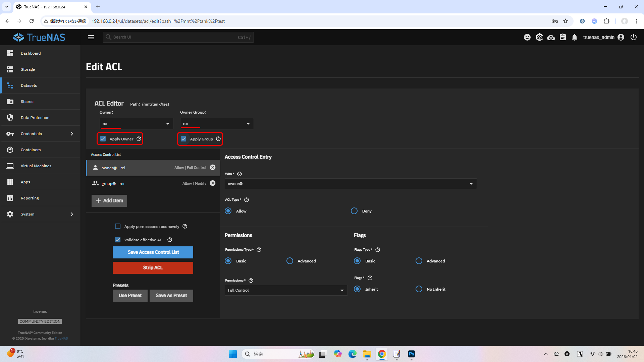Remove the owner@ - rei ACL entry
This screenshot has width=644, height=362.
pyautogui.click(x=213, y=167)
